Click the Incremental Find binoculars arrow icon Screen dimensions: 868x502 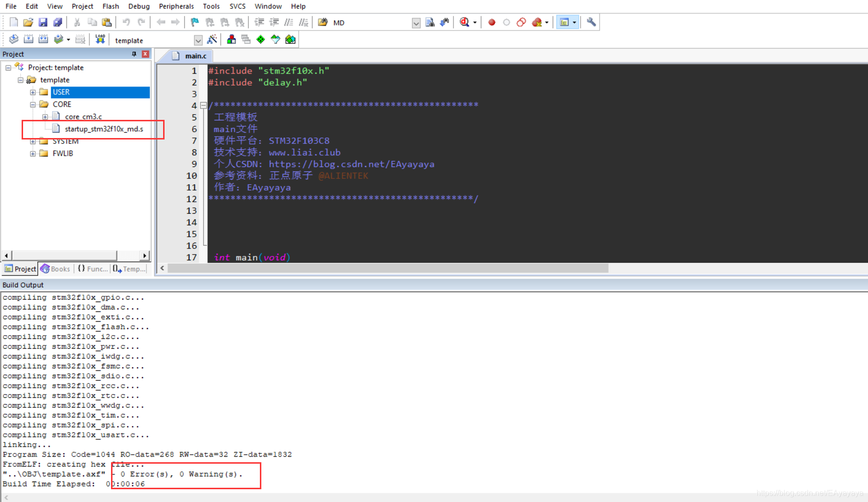(445, 22)
